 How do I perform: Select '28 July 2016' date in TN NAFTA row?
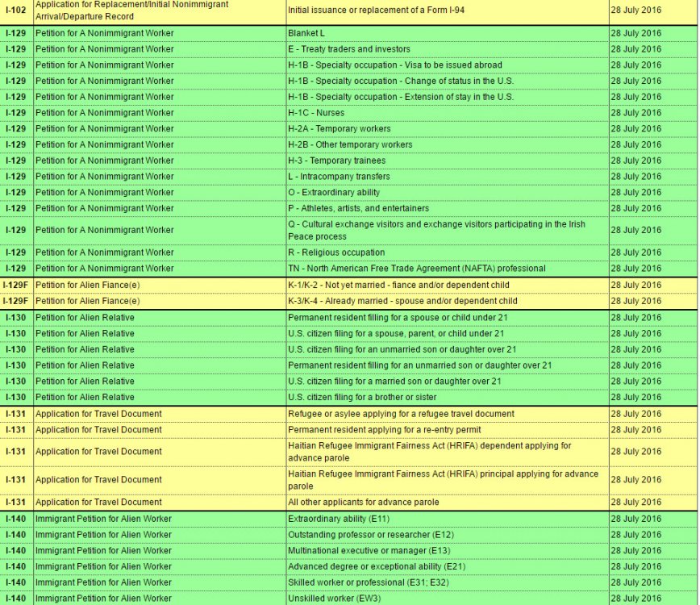[653, 269]
